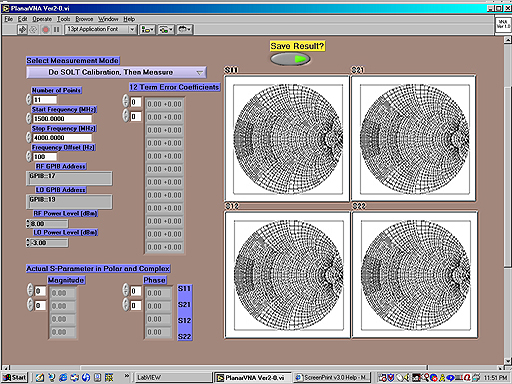The image size is (512, 384).
Task: Click the RF GPIB Address field
Action: tap(69, 178)
